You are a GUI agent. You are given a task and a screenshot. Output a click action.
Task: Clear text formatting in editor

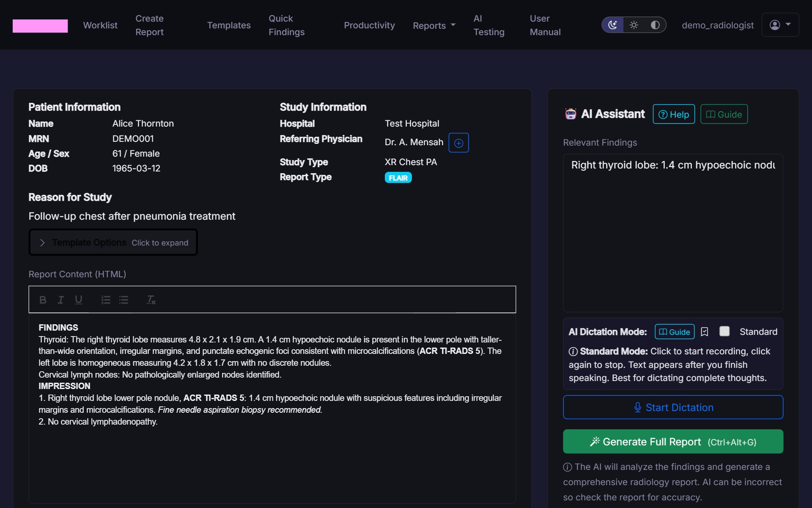(x=151, y=300)
